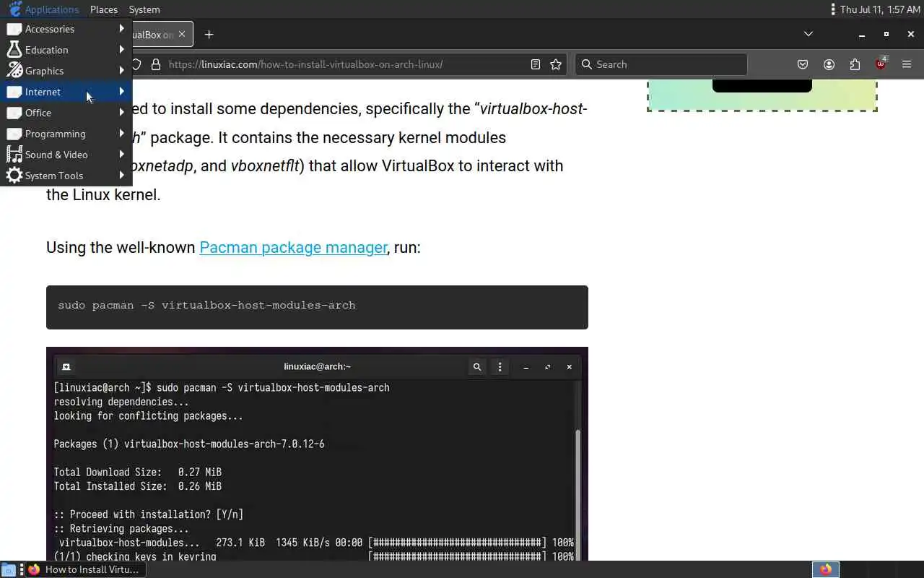924x578 pixels.
Task: Click the Firefox Search box
Action: click(661, 64)
